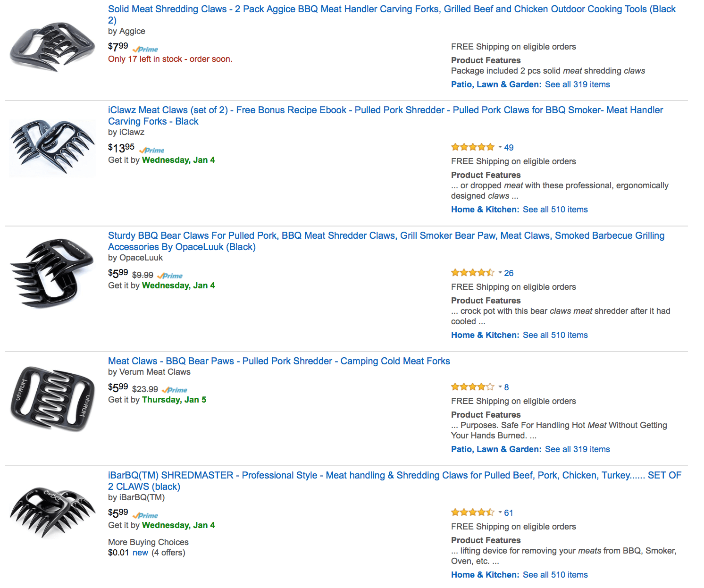
Task: Click the Aggice brand link
Action: point(132,31)
